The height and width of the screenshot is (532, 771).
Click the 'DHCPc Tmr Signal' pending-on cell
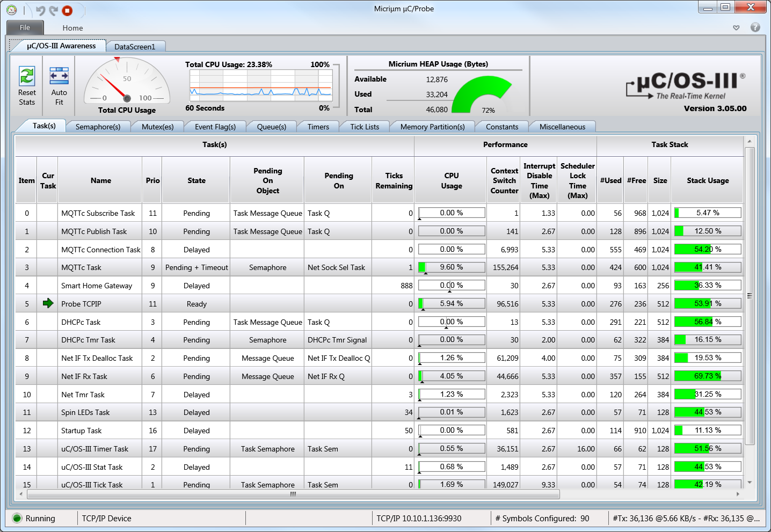pos(337,340)
